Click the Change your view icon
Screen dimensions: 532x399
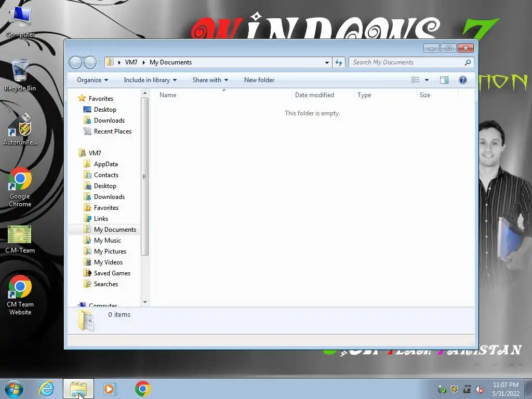(x=415, y=80)
